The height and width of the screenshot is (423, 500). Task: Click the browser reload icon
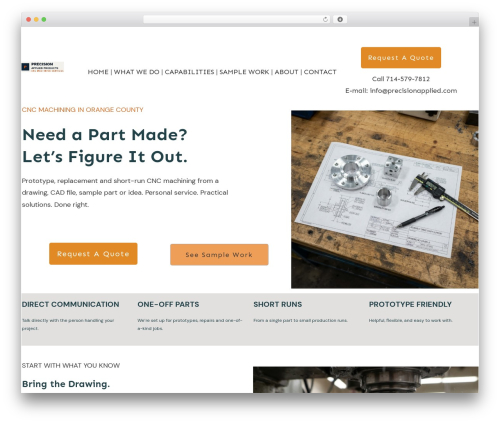pos(325,19)
